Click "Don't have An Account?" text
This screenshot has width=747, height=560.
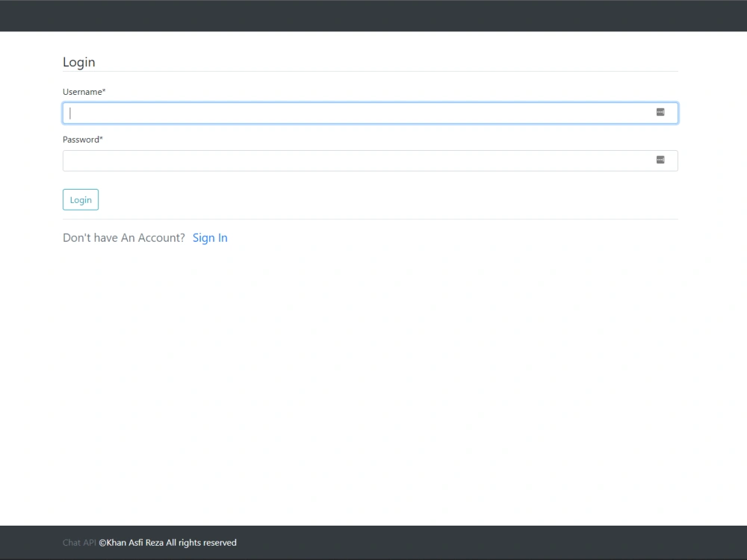tap(124, 237)
